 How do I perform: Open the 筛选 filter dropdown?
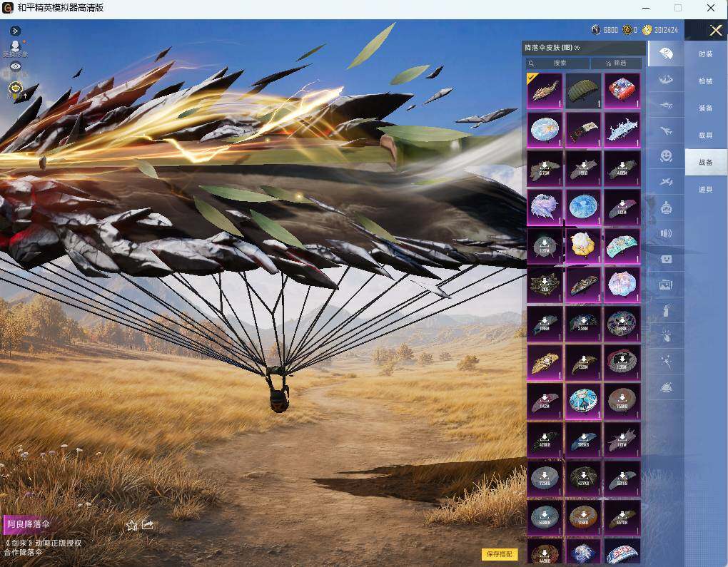coord(617,63)
